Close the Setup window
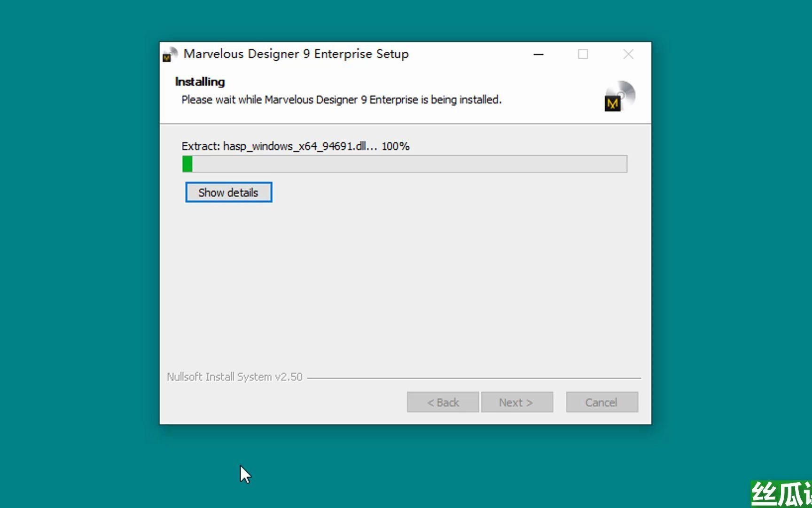Viewport: 812px width, 508px height. tap(628, 55)
